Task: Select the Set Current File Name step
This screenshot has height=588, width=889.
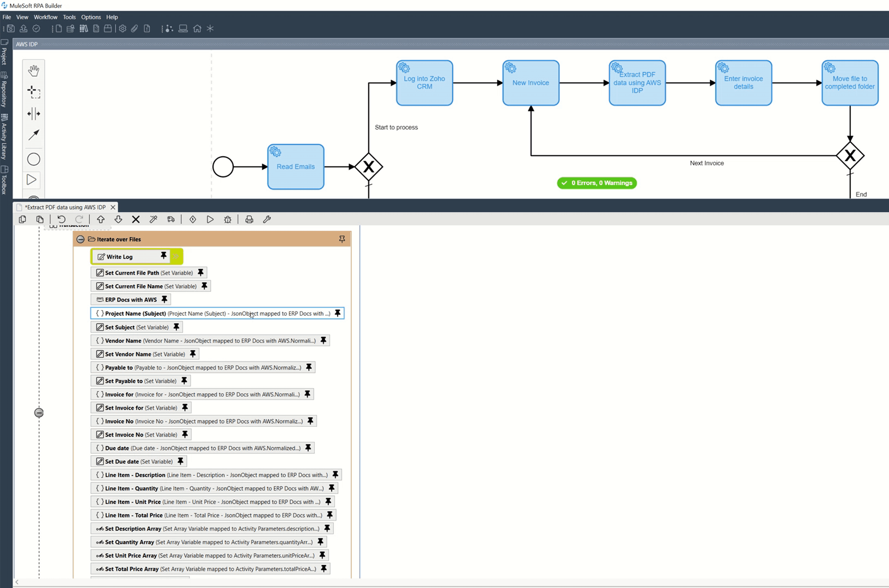Action: pos(150,286)
